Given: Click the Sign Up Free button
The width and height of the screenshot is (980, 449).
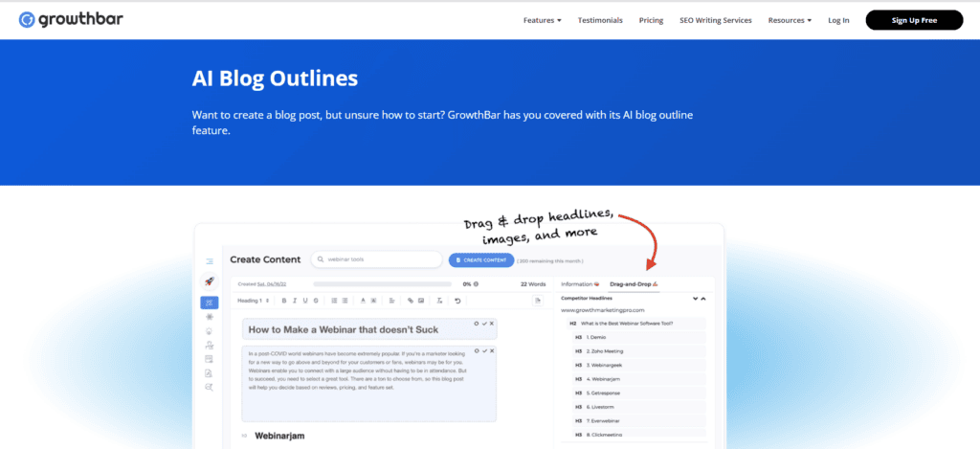Looking at the screenshot, I should [914, 20].
